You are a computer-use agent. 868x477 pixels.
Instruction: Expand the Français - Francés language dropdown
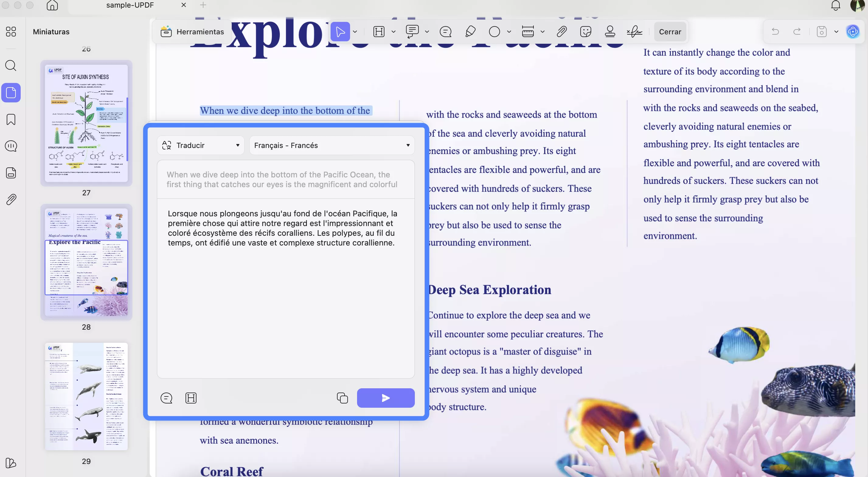click(x=332, y=146)
